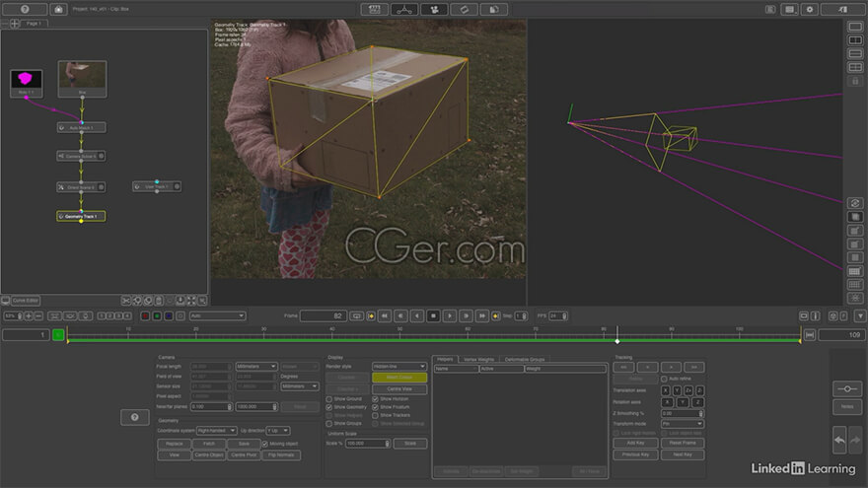
Task: Open the Helpers tab
Action: (445, 359)
